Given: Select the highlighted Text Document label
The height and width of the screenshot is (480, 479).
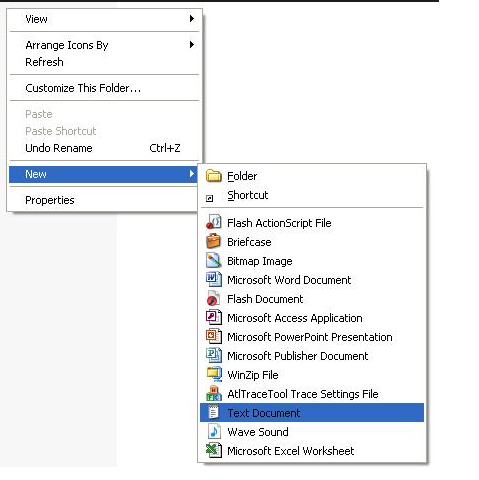Looking at the screenshot, I should (264, 413).
